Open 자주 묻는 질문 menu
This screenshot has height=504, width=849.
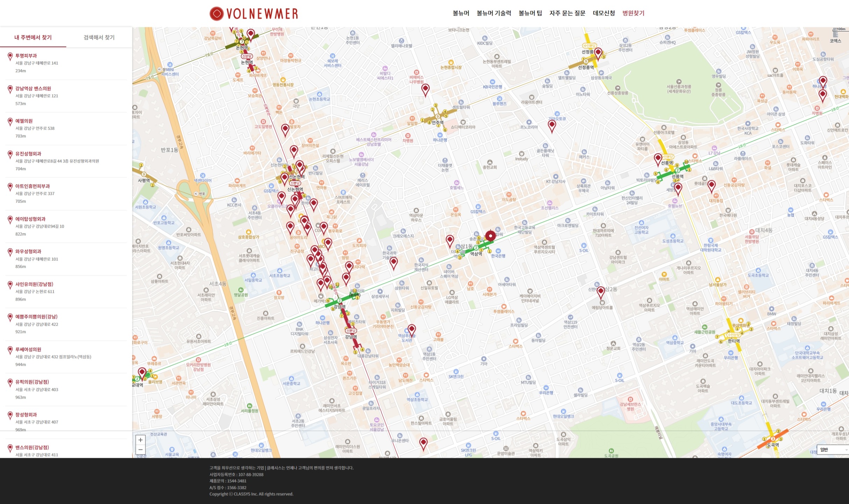567,13
